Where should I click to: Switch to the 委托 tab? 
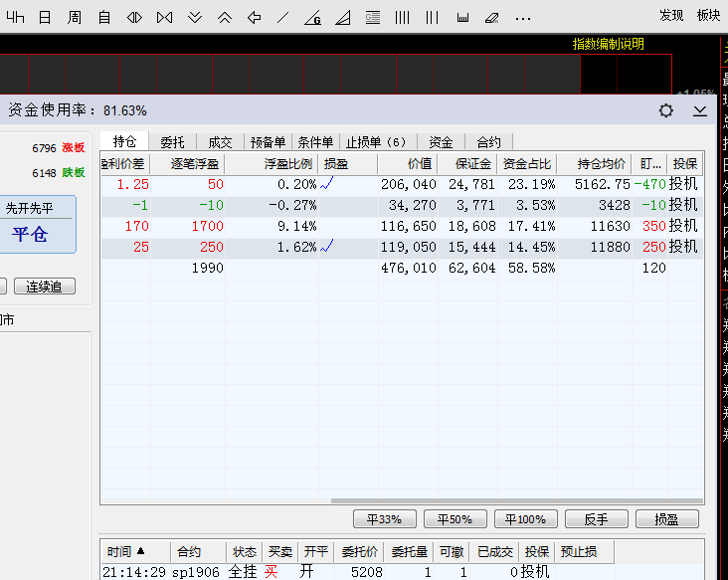tap(172, 142)
